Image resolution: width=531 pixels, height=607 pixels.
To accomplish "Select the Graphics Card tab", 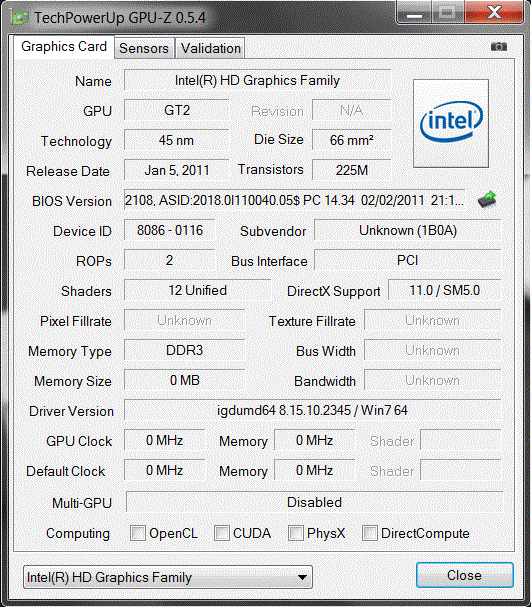I will point(64,47).
